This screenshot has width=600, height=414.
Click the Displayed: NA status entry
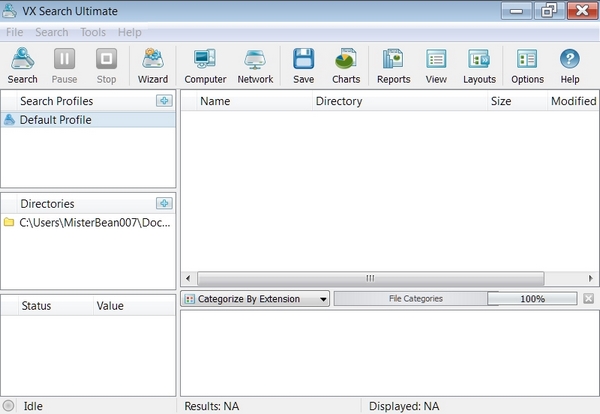[x=404, y=406]
